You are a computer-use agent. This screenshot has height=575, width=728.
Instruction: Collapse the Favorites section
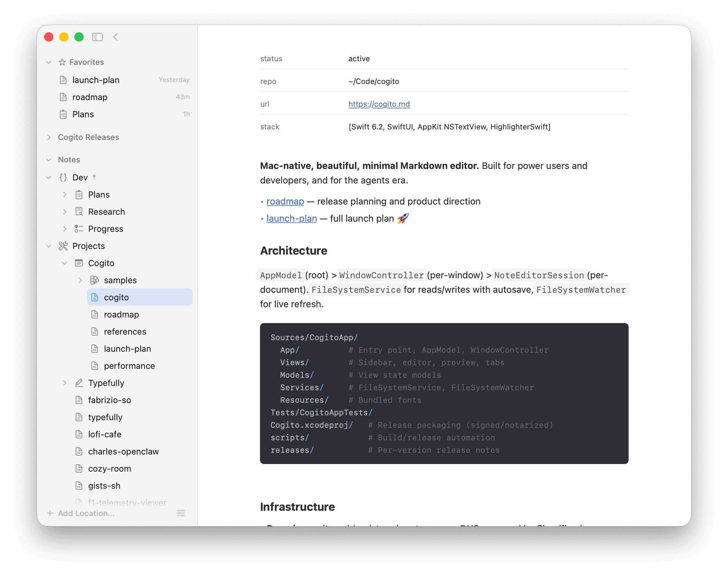pyautogui.click(x=49, y=62)
